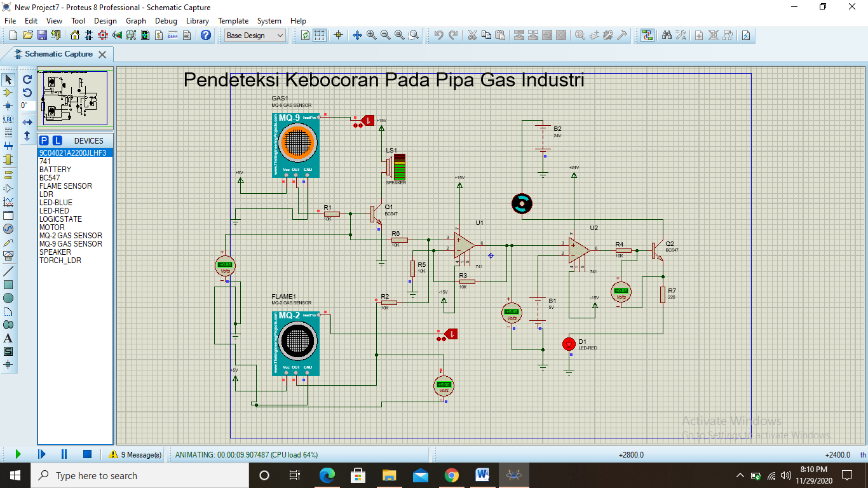Open the Find Component search icon
This screenshot has height=488, width=868.
667,35
